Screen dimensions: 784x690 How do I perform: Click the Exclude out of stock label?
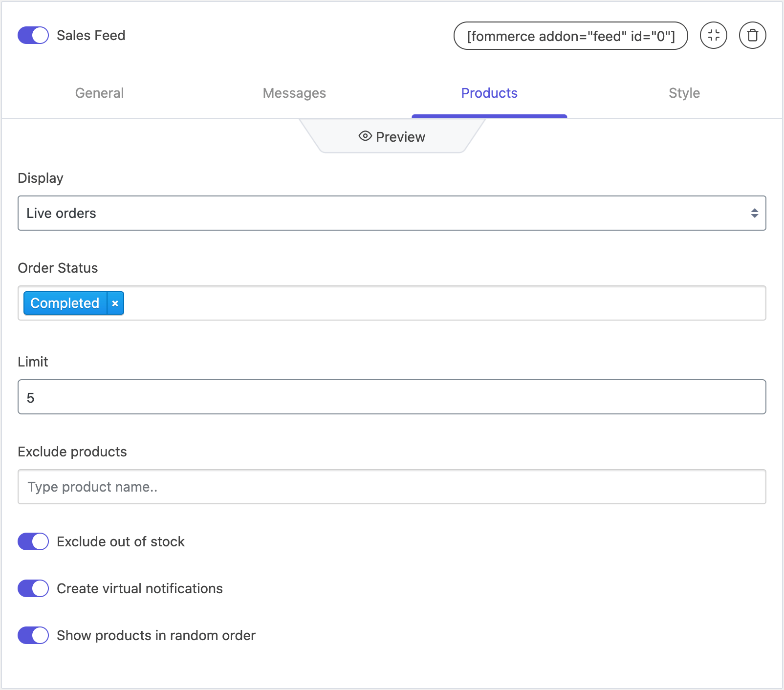click(x=121, y=541)
